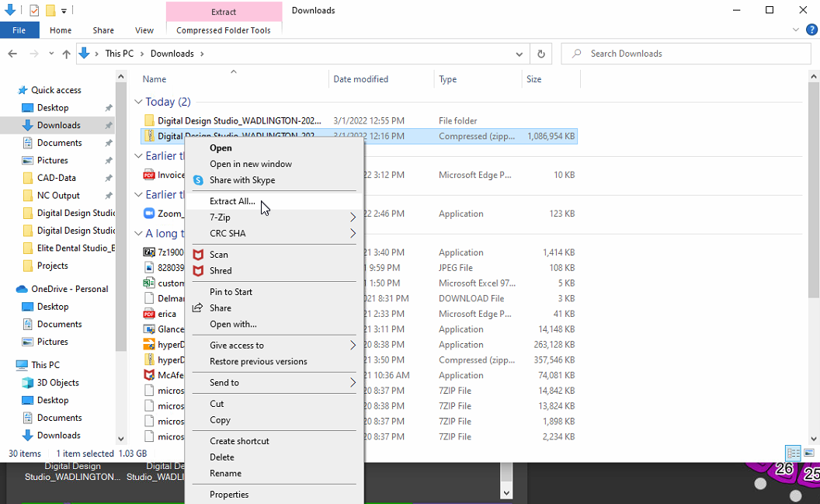This screenshot has height=504, width=820.
Task: Open the address bar history dropdown
Action: pos(519,54)
